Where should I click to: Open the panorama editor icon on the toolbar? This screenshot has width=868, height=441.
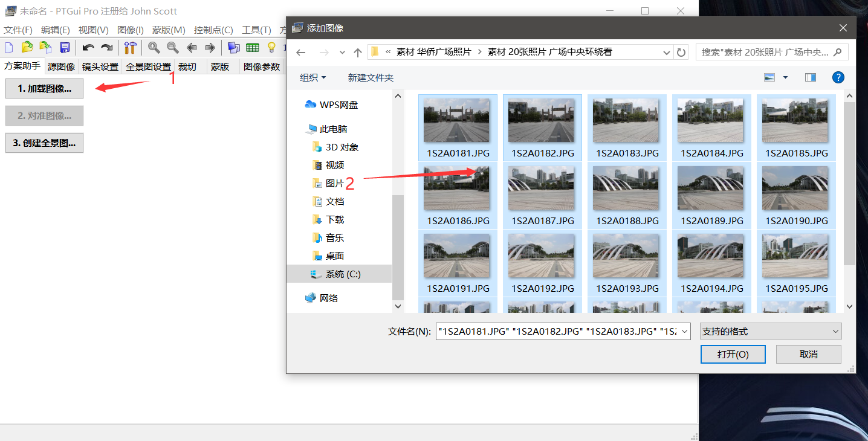coord(233,47)
